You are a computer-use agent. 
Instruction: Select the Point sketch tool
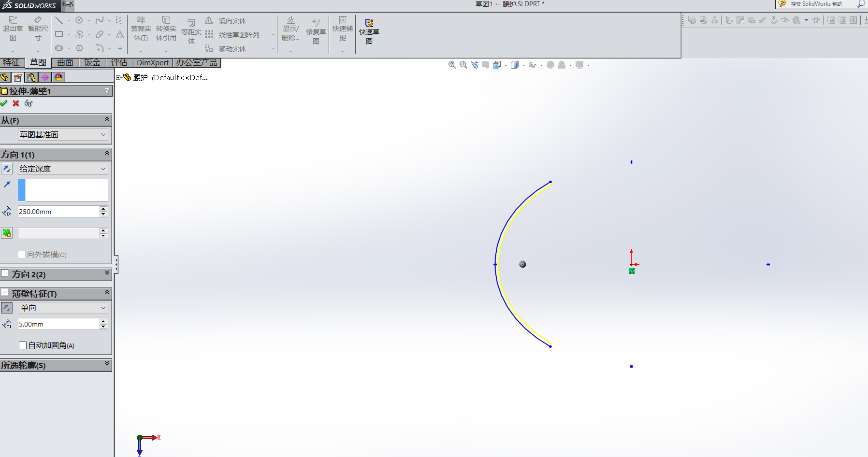(x=120, y=48)
